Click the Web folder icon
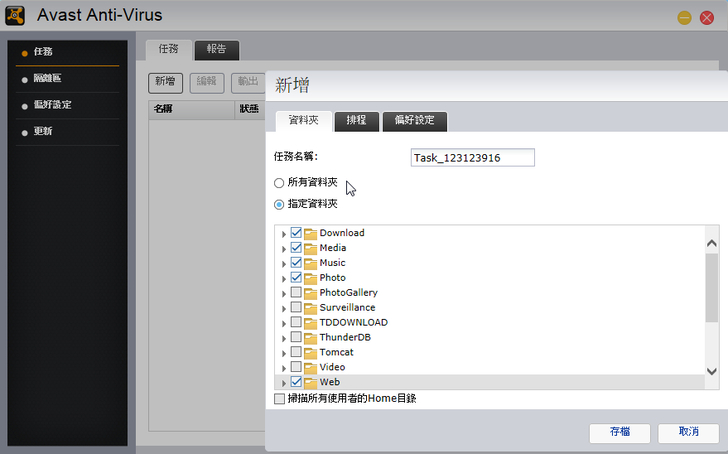This screenshot has width=728, height=454. (311, 382)
